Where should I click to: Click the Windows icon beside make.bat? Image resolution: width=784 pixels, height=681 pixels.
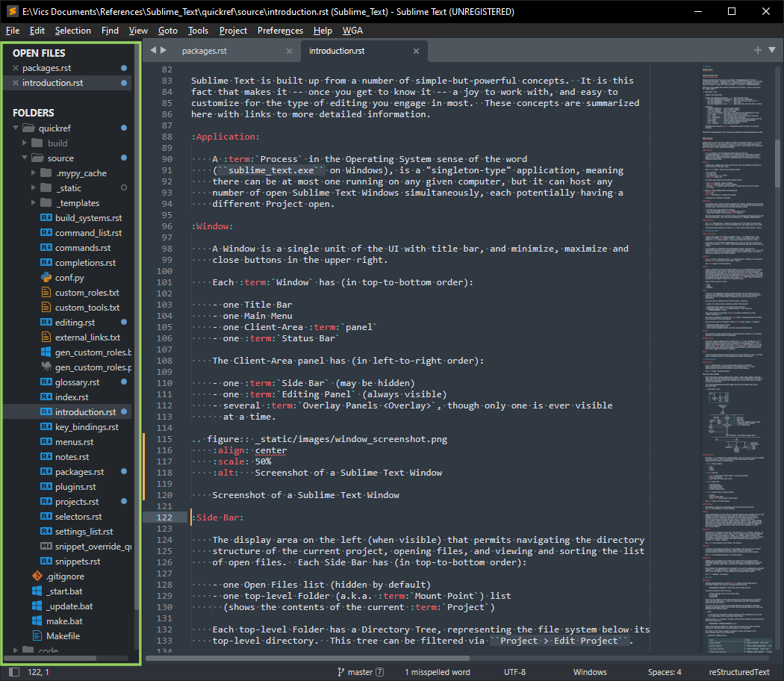[37, 621]
